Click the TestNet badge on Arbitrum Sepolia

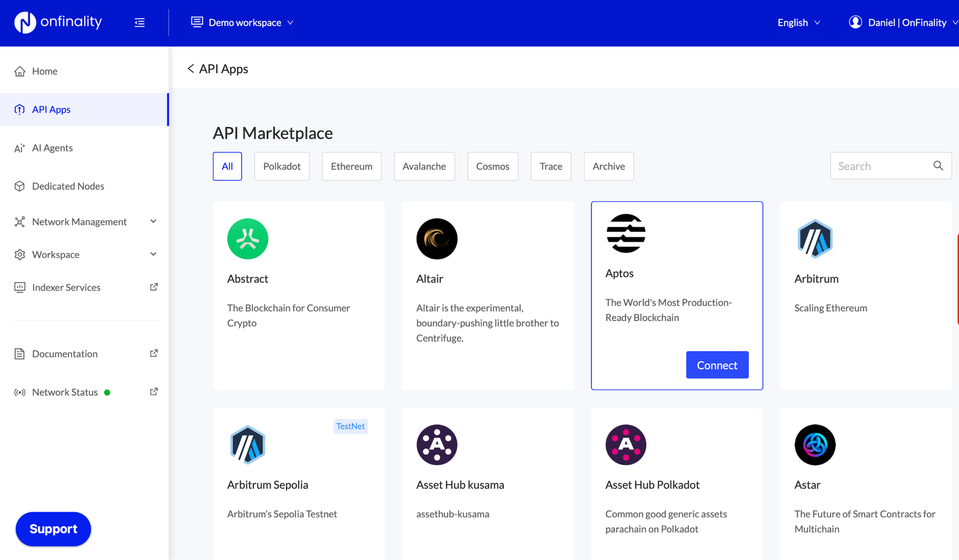click(351, 426)
